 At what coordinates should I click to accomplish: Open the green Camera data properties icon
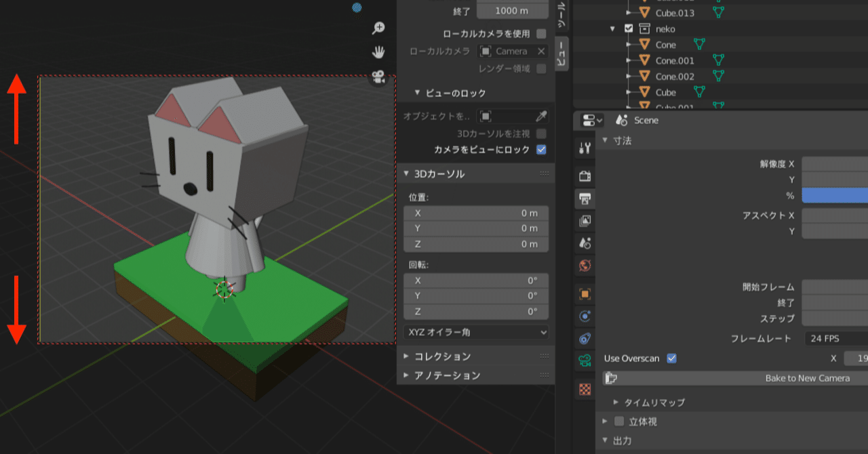(x=585, y=360)
